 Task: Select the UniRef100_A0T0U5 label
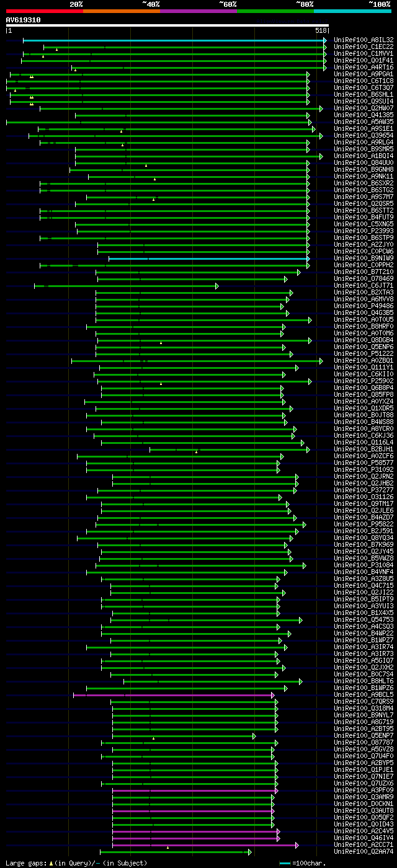[x=364, y=320]
